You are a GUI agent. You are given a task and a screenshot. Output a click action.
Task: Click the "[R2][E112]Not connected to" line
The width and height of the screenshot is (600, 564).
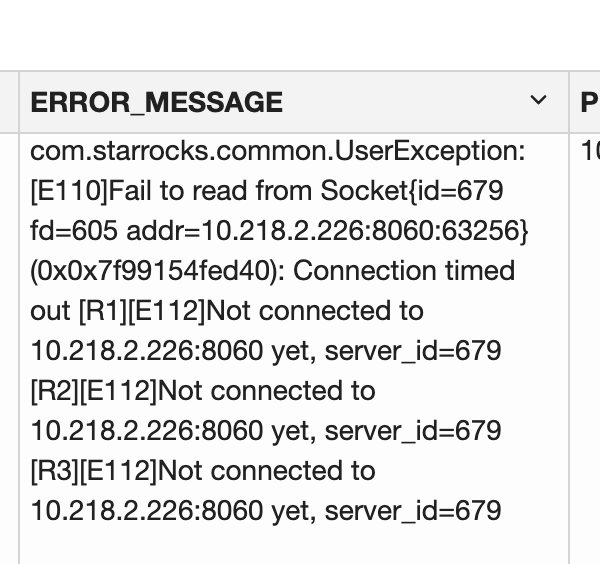click(x=203, y=391)
